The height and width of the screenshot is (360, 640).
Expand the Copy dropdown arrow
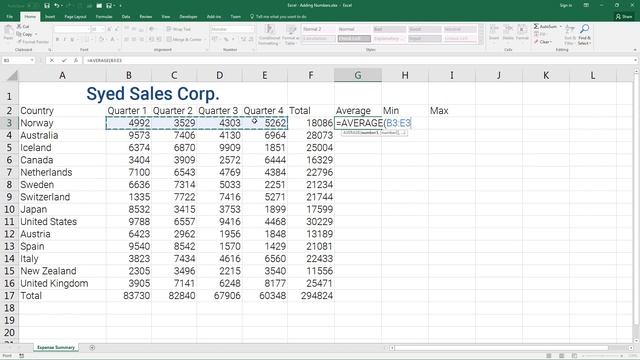tap(36, 34)
